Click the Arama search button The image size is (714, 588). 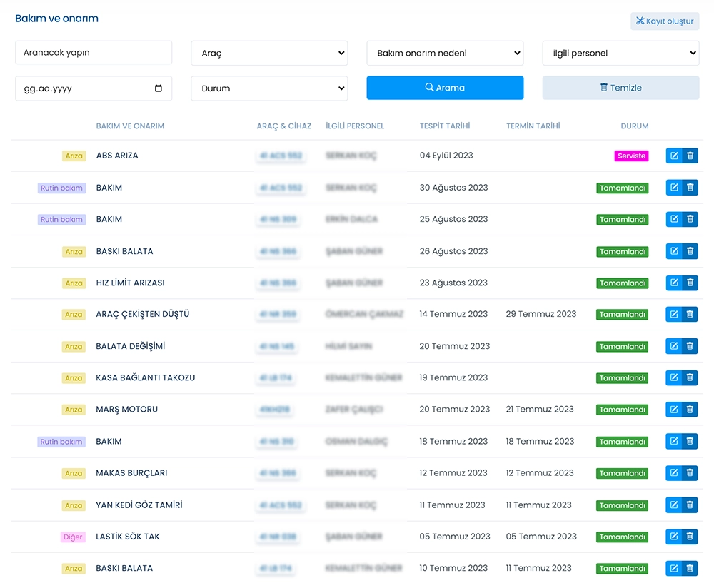[x=445, y=88]
